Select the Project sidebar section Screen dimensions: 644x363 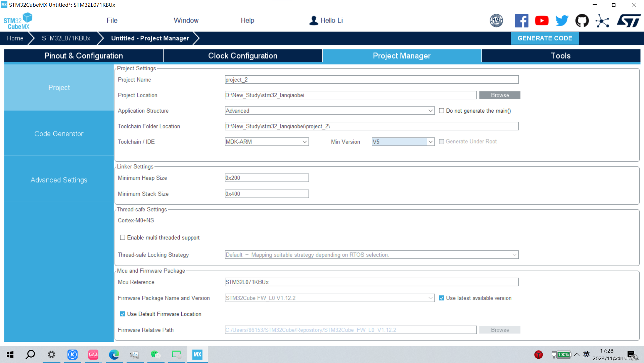(x=59, y=87)
